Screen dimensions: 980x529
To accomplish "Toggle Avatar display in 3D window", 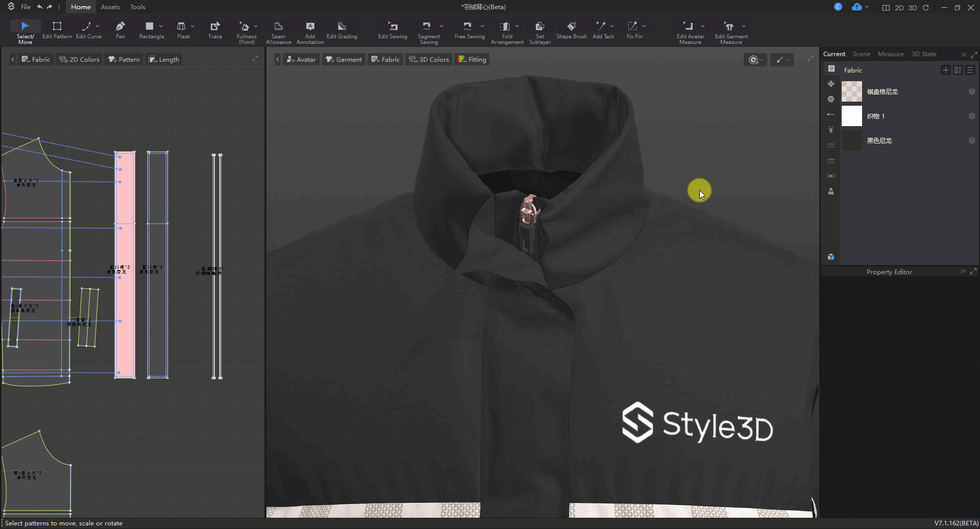I will pyautogui.click(x=301, y=59).
